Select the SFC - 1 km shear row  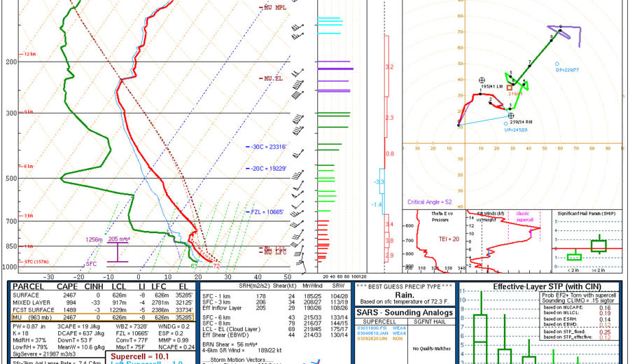click(275, 297)
